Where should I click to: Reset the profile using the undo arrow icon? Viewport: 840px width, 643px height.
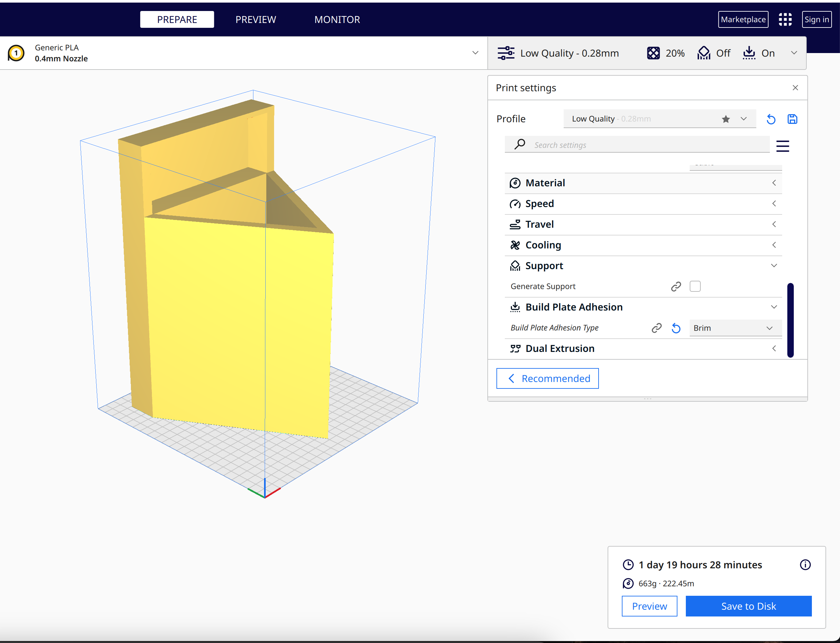click(771, 119)
